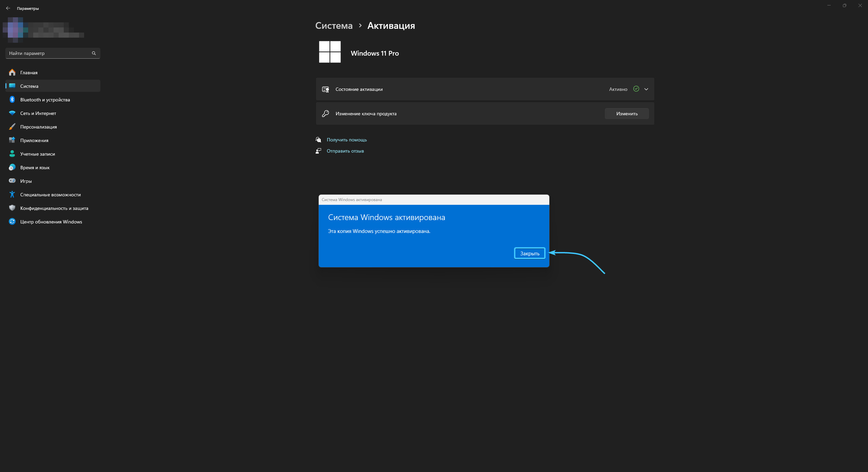Click the Состояние активации row label
The image size is (868, 472).
coord(359,89)
